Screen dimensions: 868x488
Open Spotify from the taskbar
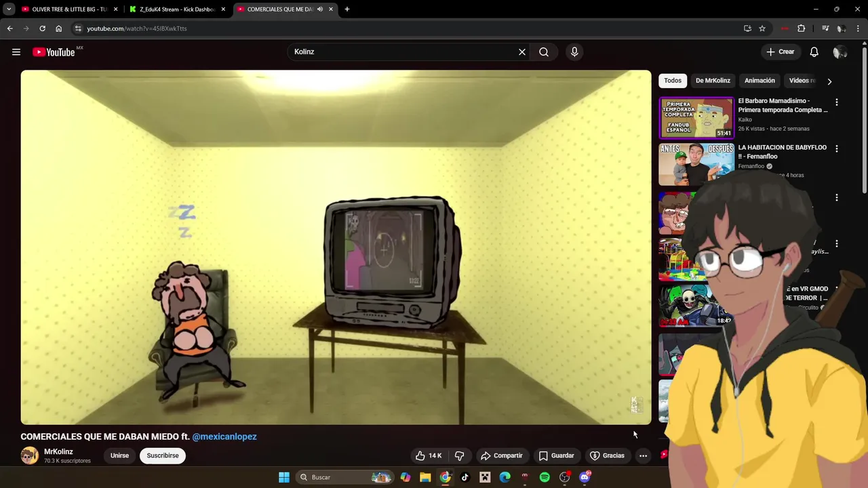click(545, 477)
